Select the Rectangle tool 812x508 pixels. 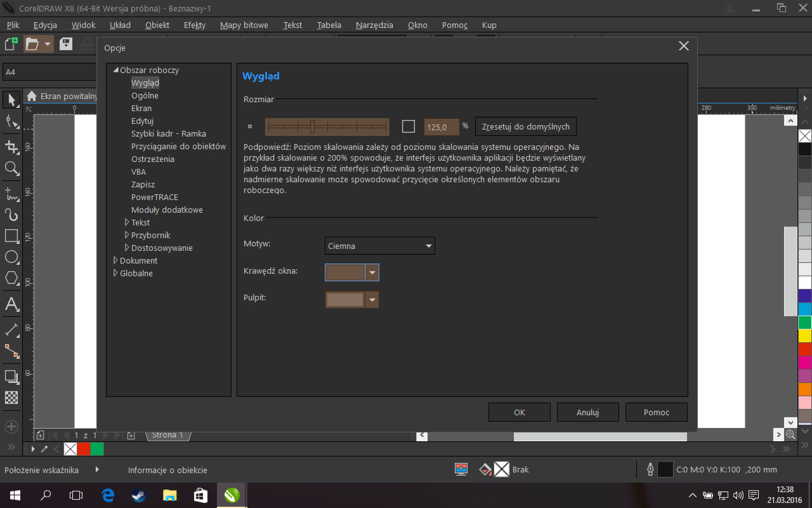(x=11, y=236)
